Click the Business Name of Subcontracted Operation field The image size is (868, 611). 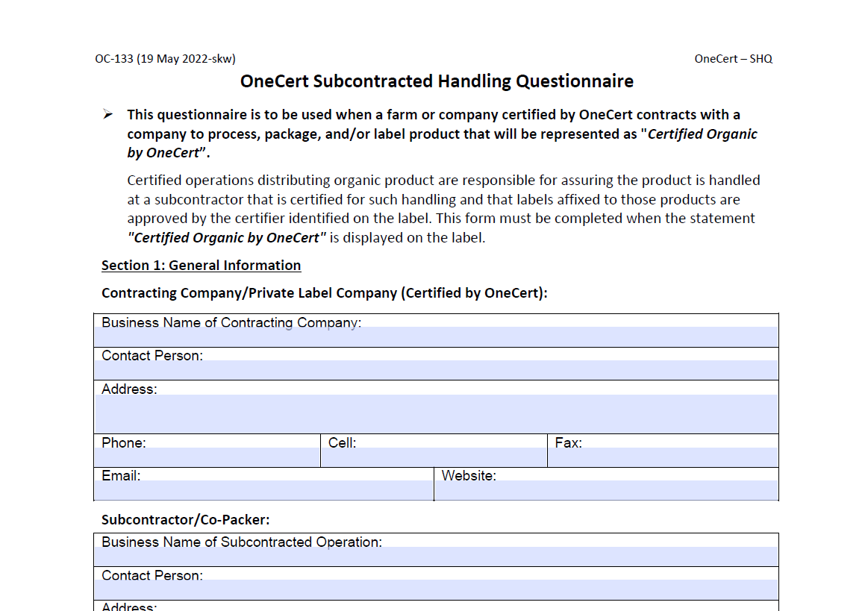click(x=436, y=557)
